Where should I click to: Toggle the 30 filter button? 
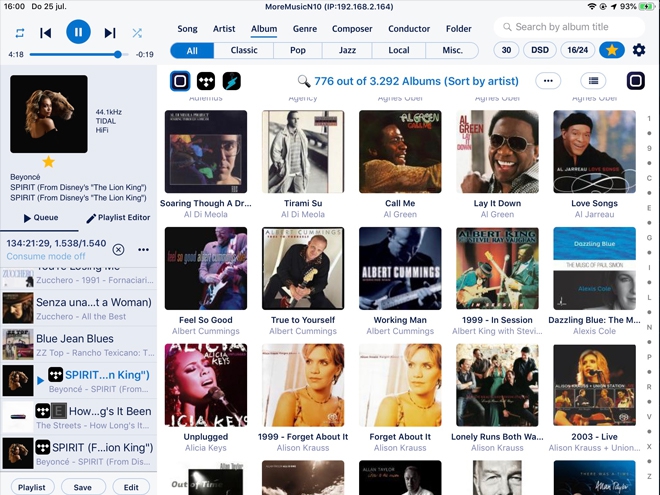506,50
